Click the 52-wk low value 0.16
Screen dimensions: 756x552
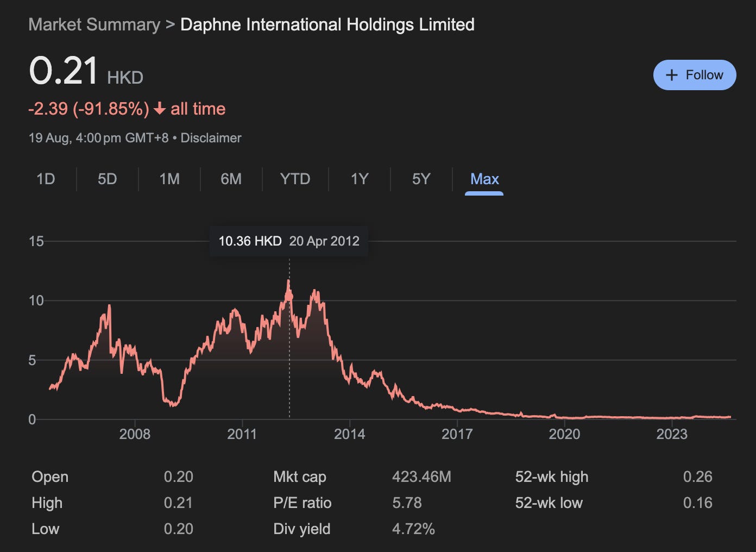(698, 503)
